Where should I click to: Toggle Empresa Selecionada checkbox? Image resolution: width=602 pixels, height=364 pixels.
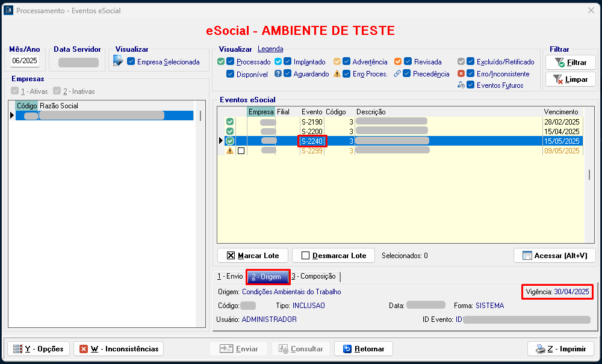(131, 61)
